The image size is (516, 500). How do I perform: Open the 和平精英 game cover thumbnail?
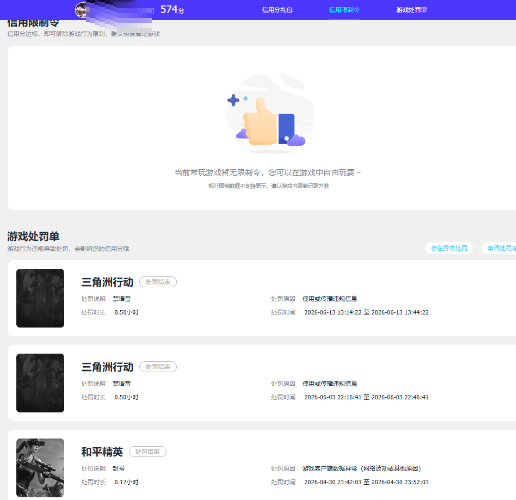tap(40, 467)
